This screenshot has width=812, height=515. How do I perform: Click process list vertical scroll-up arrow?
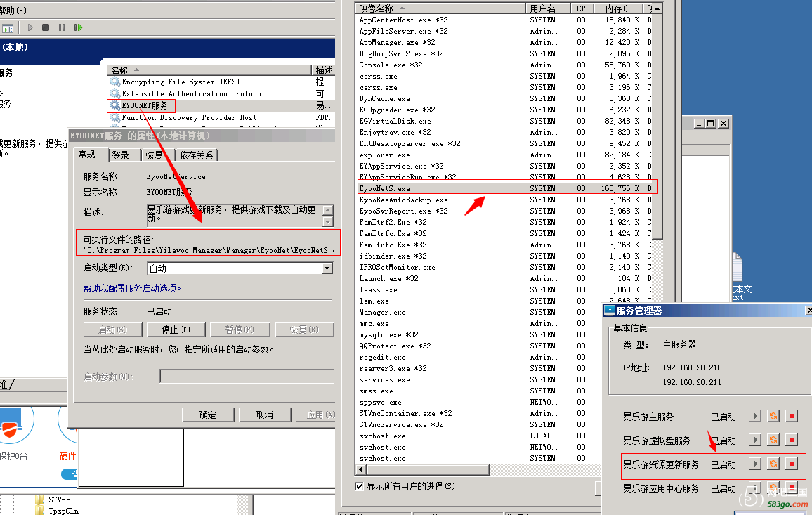pyautogui.click(x=657, y=8)
